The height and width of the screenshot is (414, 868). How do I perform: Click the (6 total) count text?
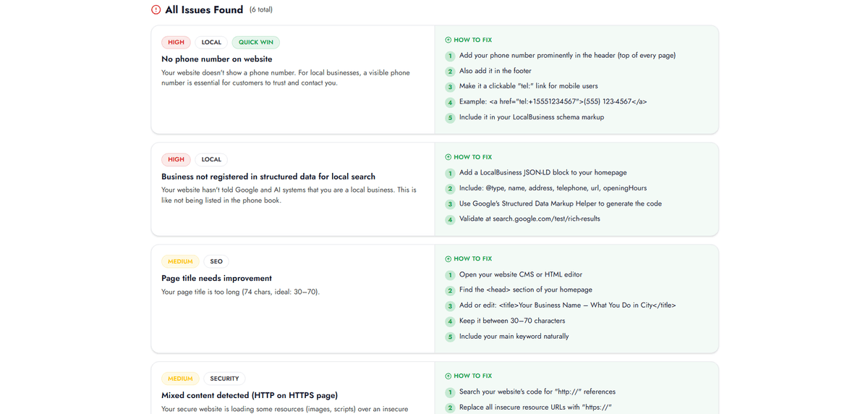pyautogui.click(x=261, y=10)
